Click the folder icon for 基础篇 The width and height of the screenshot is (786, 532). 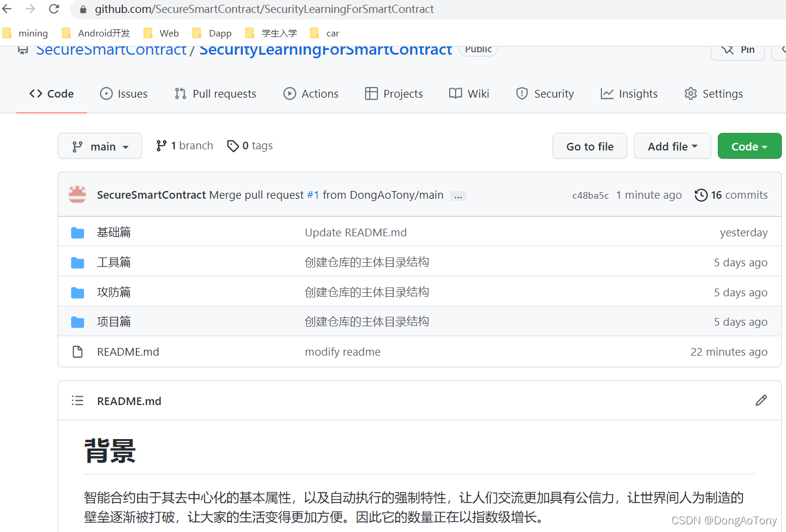(x=78, y=233)
